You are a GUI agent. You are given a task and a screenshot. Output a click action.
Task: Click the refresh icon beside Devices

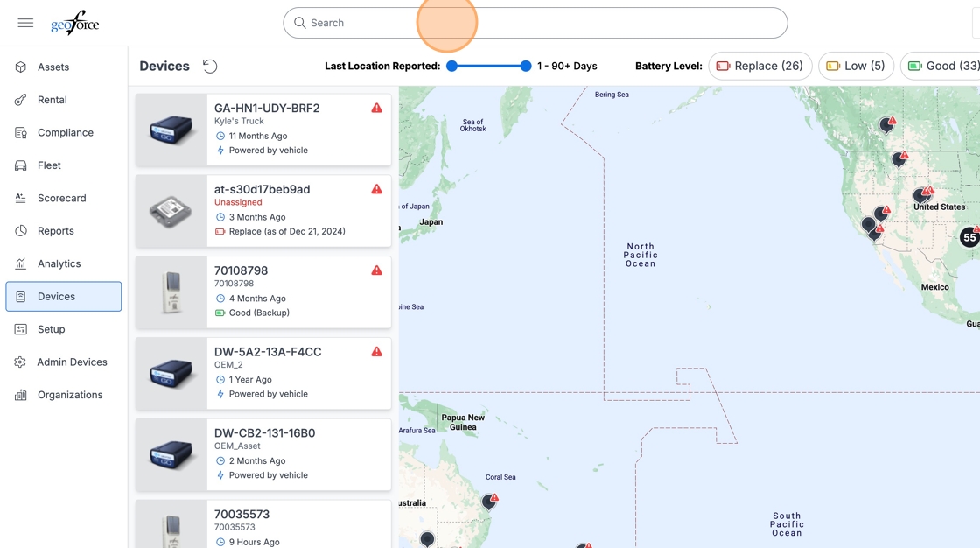(210, 67)
